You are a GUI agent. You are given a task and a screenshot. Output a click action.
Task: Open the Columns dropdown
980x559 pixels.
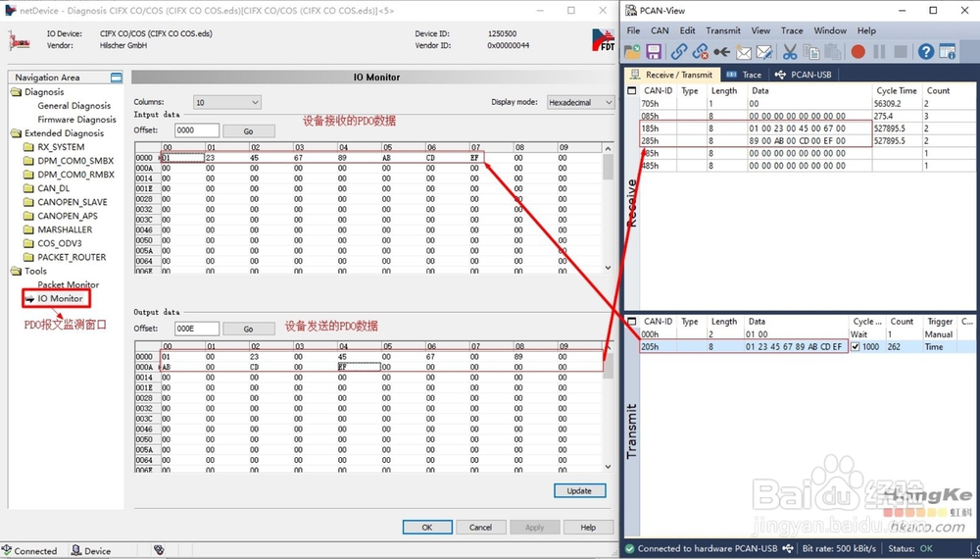227,102
